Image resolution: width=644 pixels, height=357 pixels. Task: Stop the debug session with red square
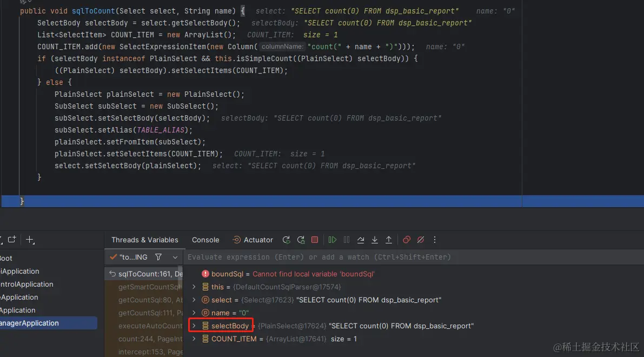(315, 240)
